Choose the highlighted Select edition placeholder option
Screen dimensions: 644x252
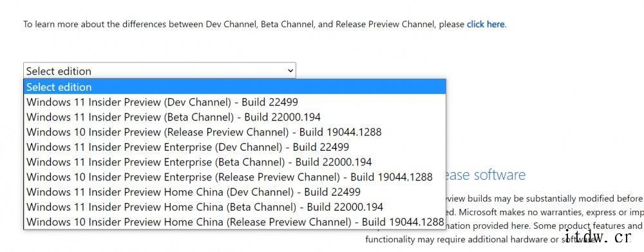tap(235, 87)
